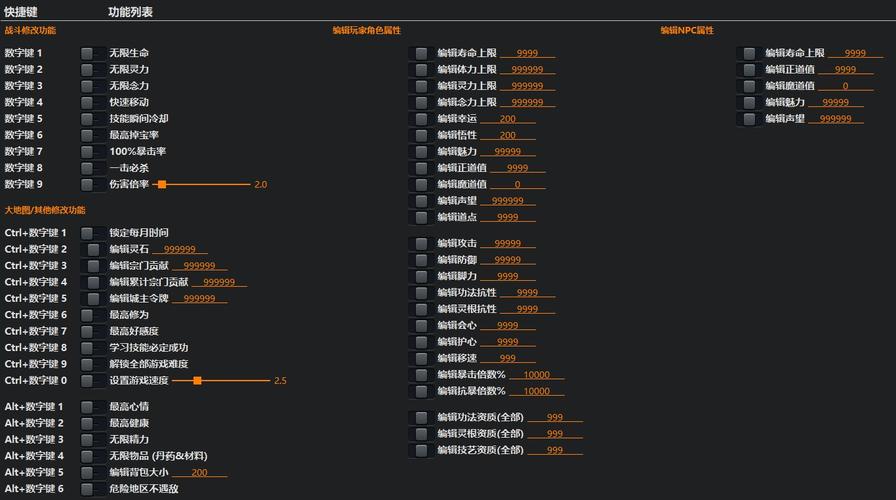Viewport: 896px width, 500px height.
Task: Enable 100%暴击率 toggle
Action: point(93,152)
